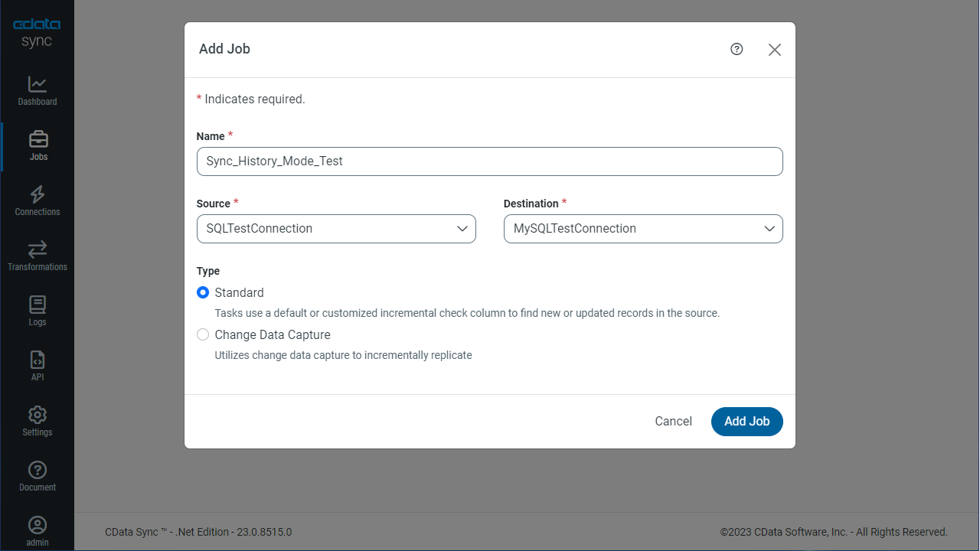Open the Destination connection dropdown
This screenshot has width=980, height=551.
coord(642,228)
